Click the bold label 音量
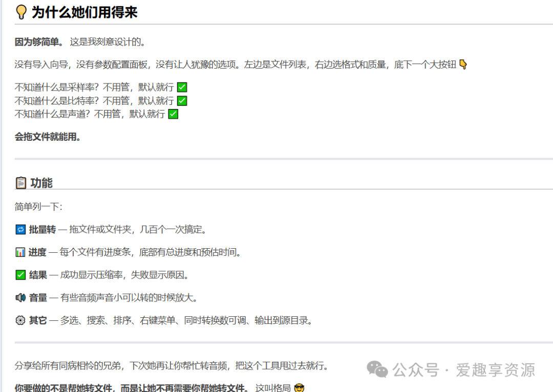 [x=38, y=298]
